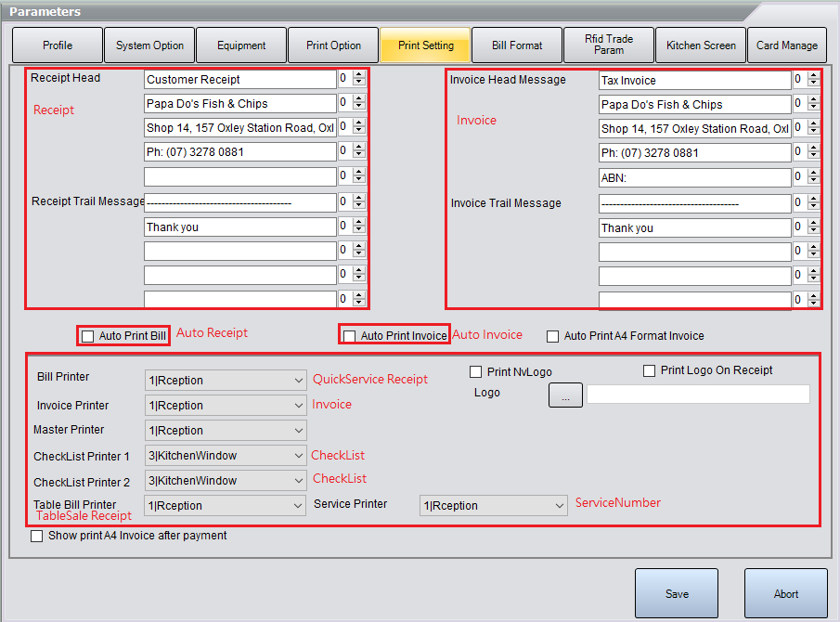Check Auto Print A4 Format Invoice

[552, 336]
